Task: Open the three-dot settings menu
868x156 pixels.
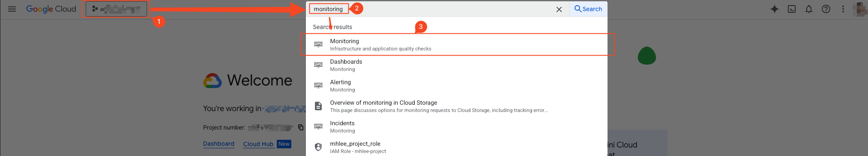Action: (x=843, y=9)
